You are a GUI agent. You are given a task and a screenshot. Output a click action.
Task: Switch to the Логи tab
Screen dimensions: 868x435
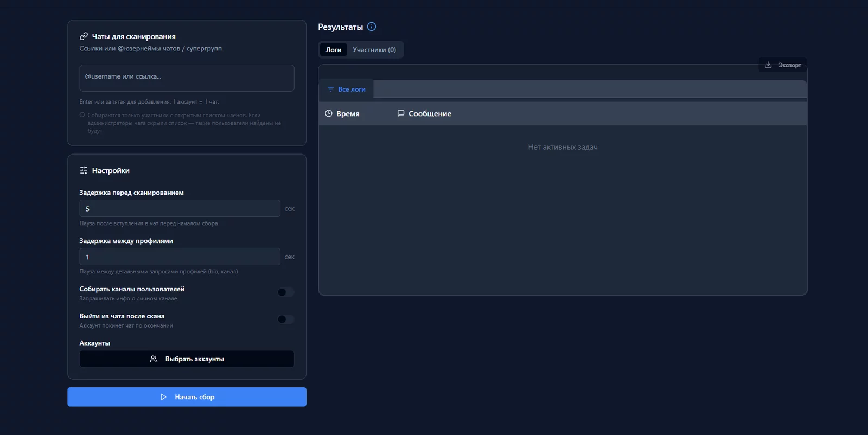click(333, 50)
